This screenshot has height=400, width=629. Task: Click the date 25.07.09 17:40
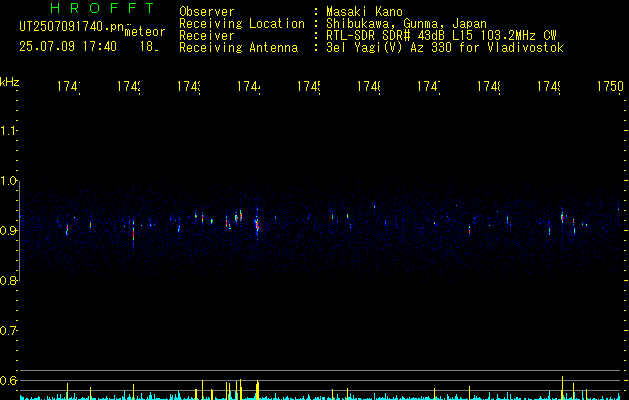click(68, 47)
